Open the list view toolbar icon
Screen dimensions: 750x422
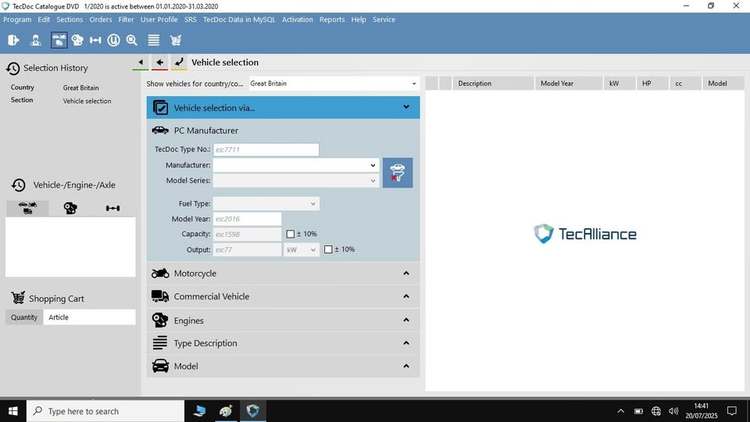pyautogui.click(x=154, y=40)
